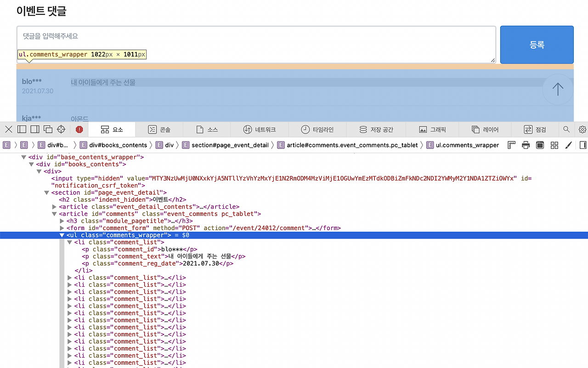The width and height of the screenshot is (588, 368).
Task: Click the 댓글을 입력해주세요 comment textarea
Action: pyautogui.click(x=256, y=45)
